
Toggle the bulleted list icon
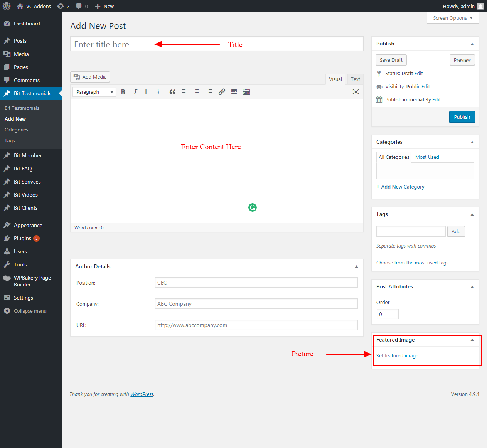pyautogui.click(x=148, y=92)
